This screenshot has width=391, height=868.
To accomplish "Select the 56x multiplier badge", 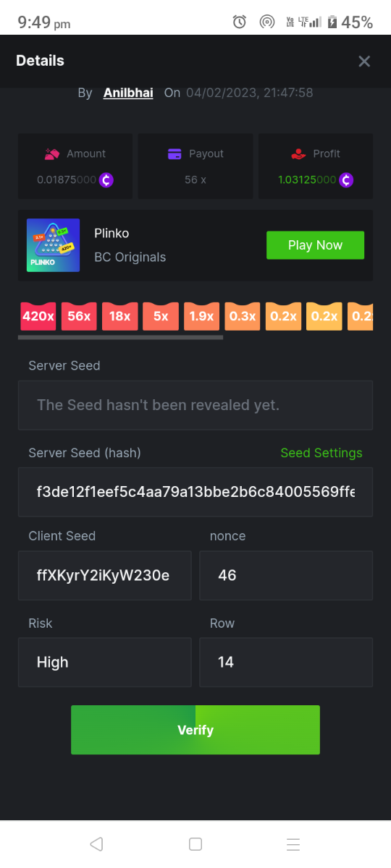I will 79,316.
